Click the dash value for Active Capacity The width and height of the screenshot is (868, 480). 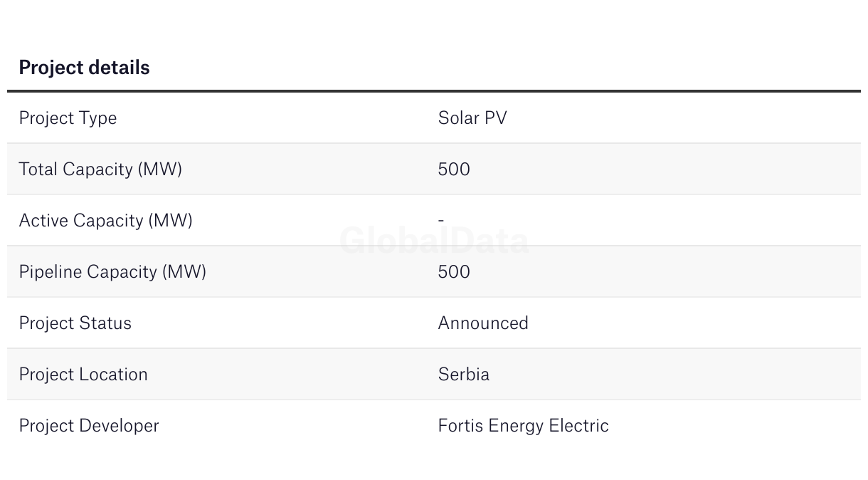click(441, 221)
